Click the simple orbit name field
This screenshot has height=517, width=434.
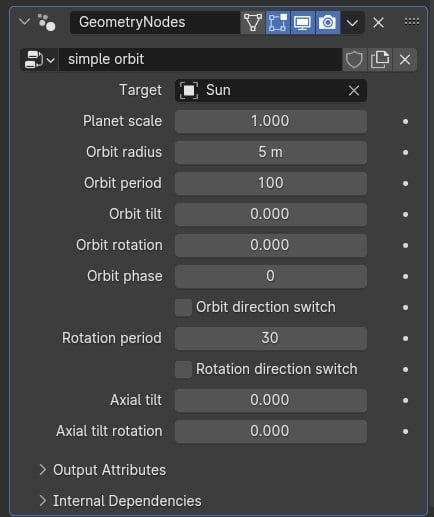pos(200,60)
